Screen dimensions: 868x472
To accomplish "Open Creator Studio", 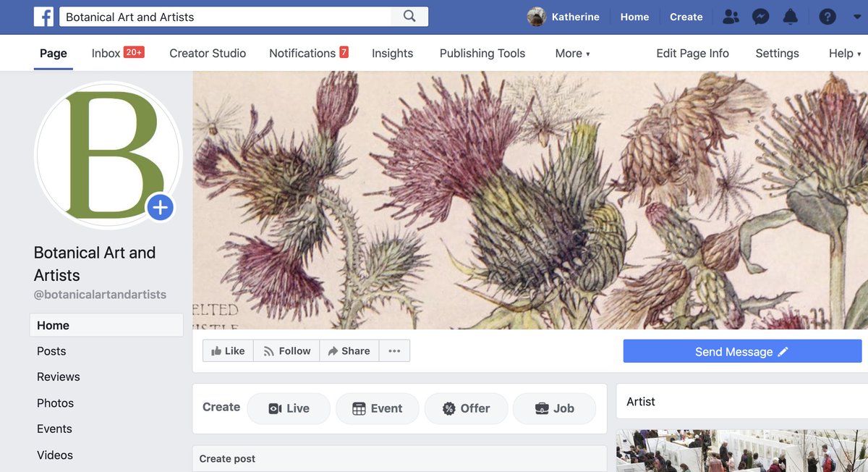I will pyautogui.click(x=208, y=53).
